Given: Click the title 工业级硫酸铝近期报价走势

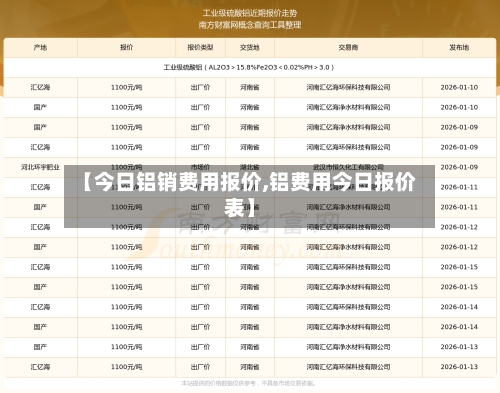Looking at the screenshot, I should coord(250,13).
